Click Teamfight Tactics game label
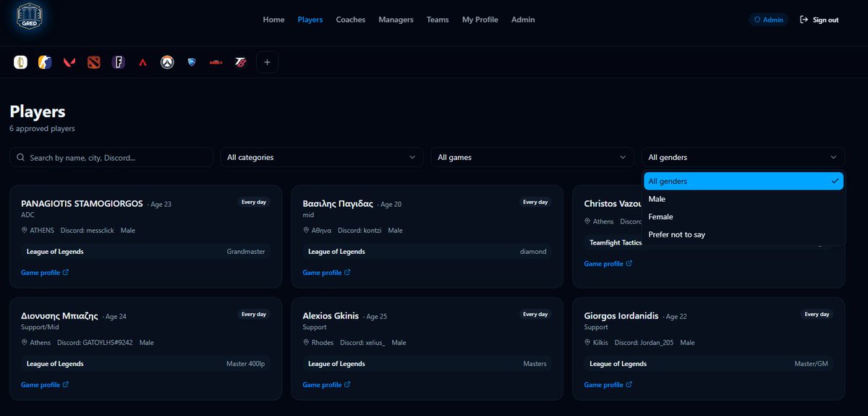Viewport: 868px width, 416px height. (x=616, y=243)
